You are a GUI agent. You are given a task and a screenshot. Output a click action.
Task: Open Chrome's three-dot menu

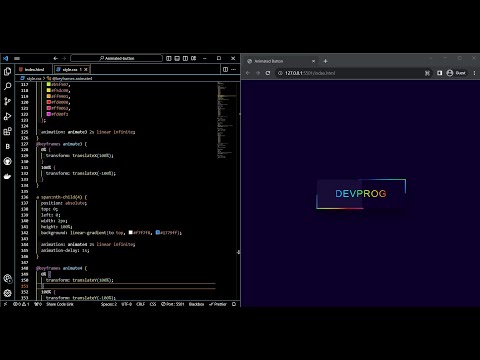474,73
